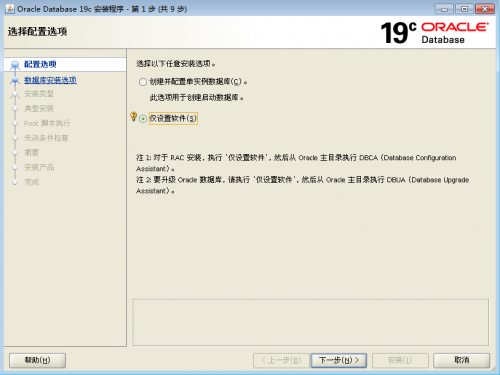Viewport: 500px width, 375px height.
Task: Minimize the Oracle installer window
Action: coord(444,9)
